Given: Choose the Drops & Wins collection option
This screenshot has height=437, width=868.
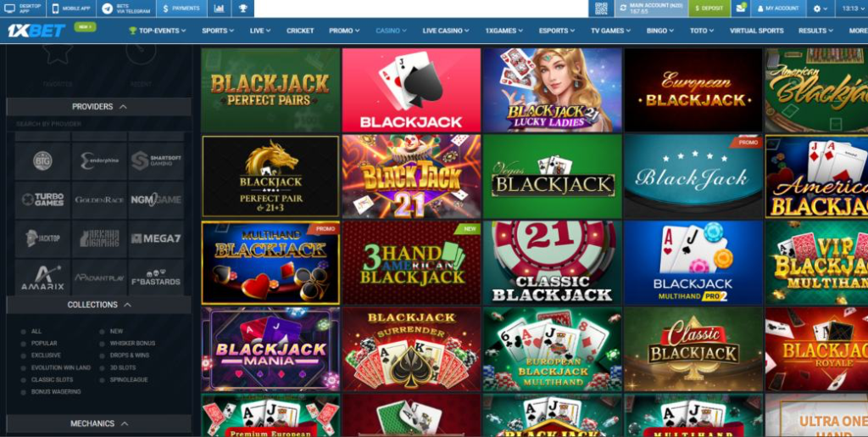Looking at the screenshot, I should tap(124, 356).
